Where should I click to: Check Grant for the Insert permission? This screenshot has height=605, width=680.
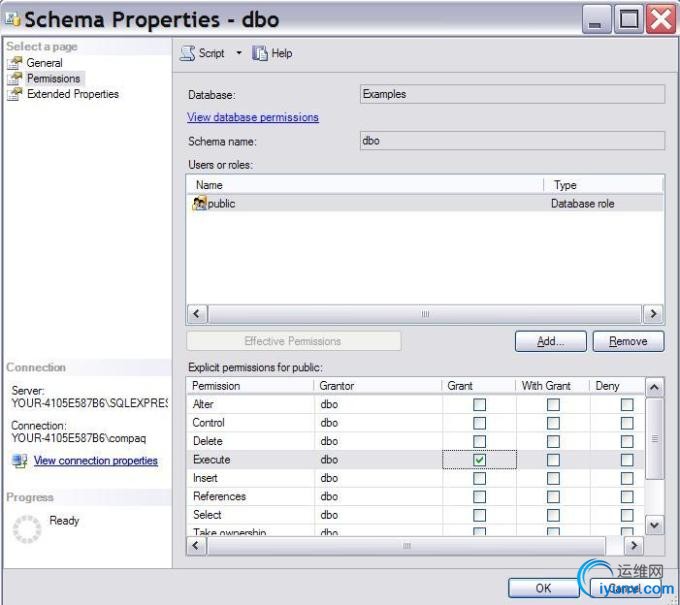(x=479, y=478)
